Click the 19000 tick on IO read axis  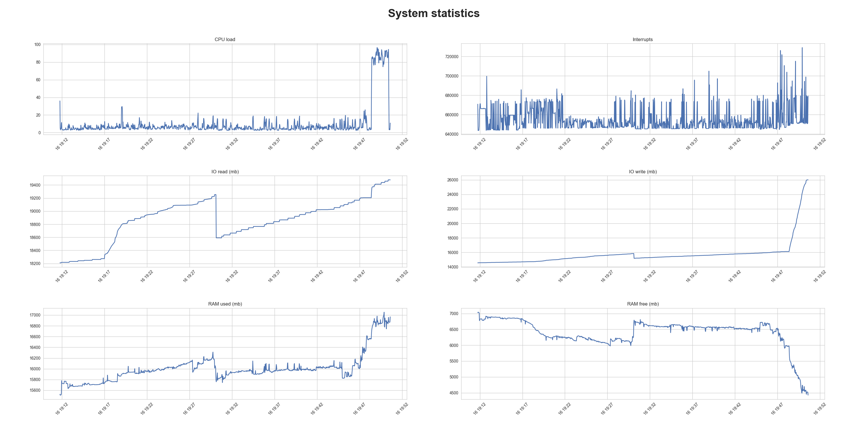(35, 211)
